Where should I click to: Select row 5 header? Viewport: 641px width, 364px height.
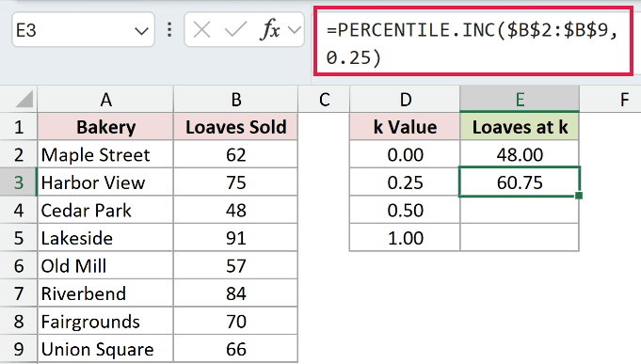click(19, 238)
